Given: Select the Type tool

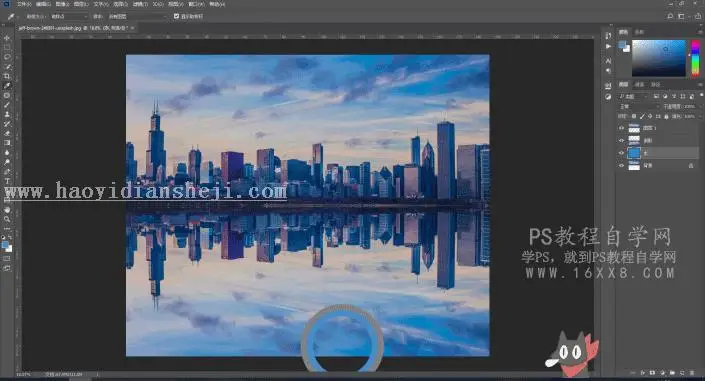Looking at the screenshot, I should 7,181.
